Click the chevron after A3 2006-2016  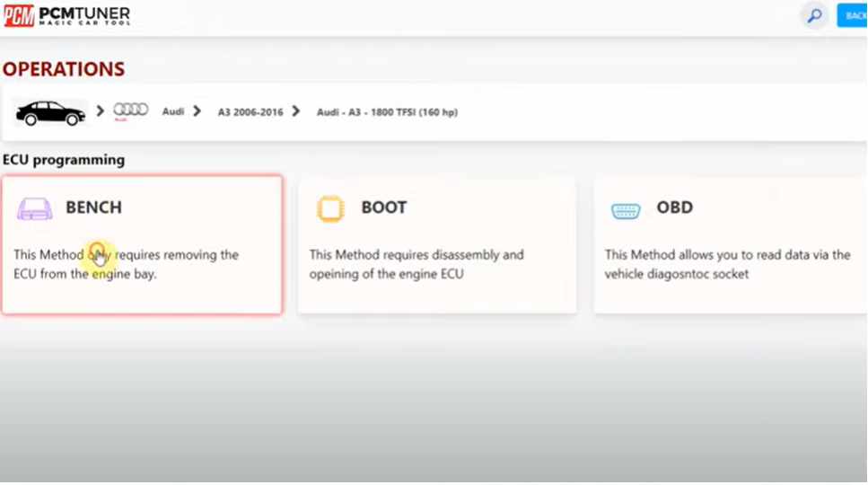pyautogui.click(x=296, y=111)
